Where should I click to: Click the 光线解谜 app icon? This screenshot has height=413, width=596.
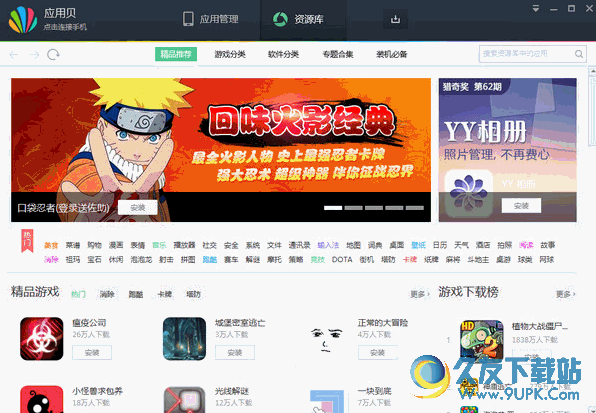[x=184, y=400]
